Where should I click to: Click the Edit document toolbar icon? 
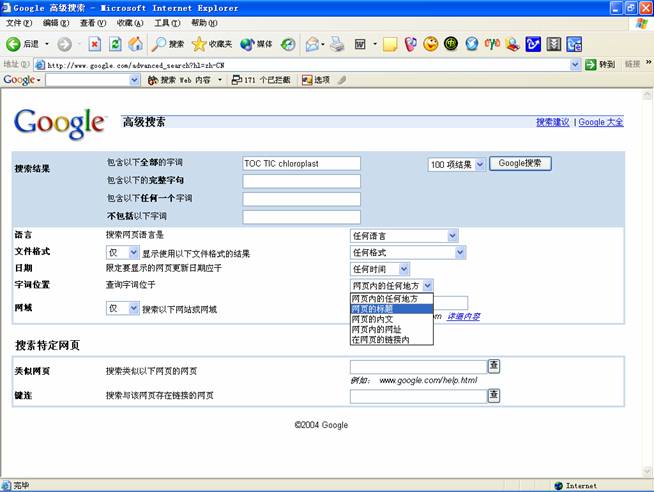click(360, 44)
